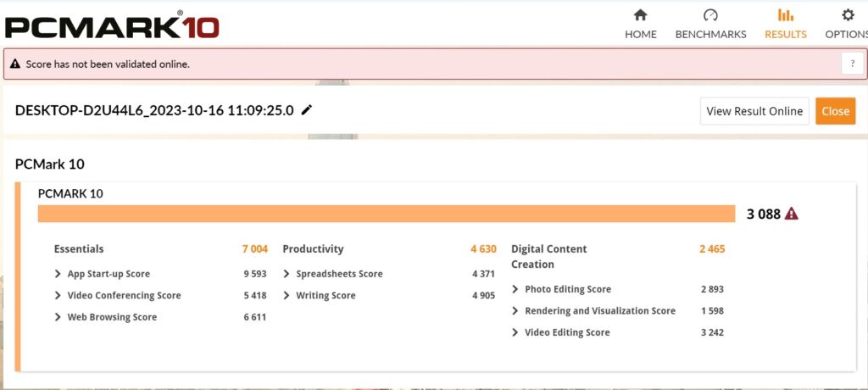This screenshot has width=868, height=390.
Task: Click the Essentials score 7 004
Action: pos(254,248)
